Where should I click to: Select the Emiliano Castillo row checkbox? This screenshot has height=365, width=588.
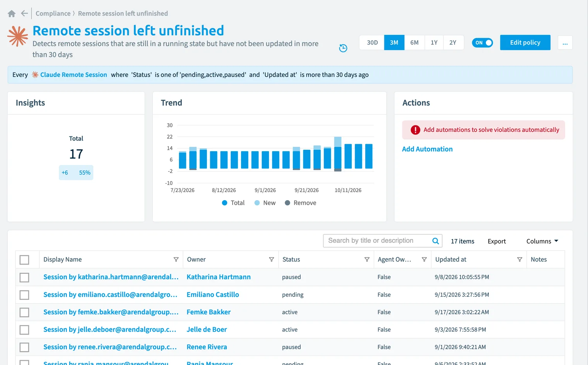pyautogui.click(x=24, y=295)
